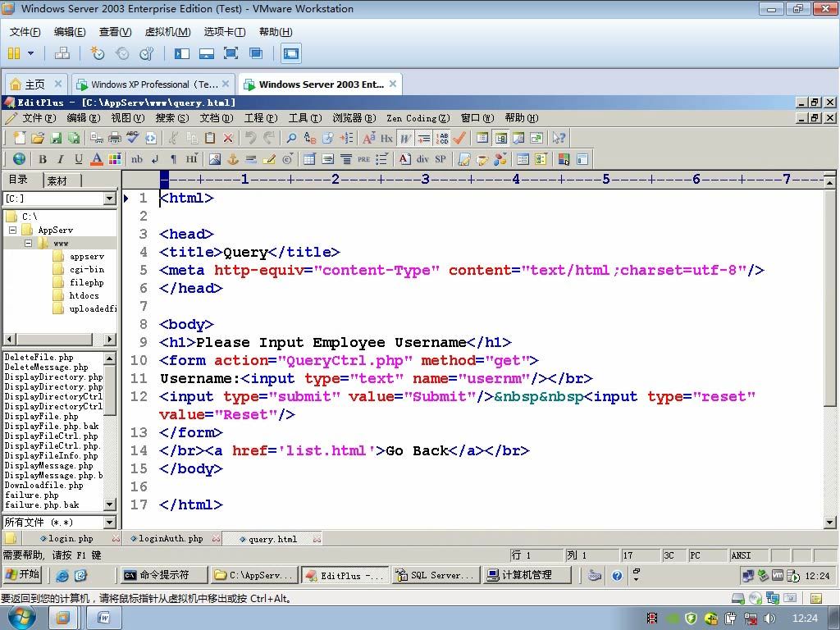Insert anchor link icon
The image size is (840, 630).
[233, 159]
